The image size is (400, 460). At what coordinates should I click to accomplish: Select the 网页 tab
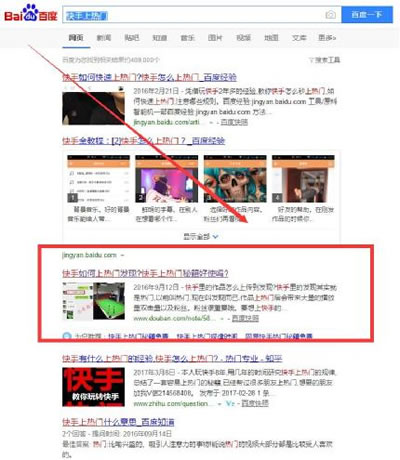pos(76,38)
